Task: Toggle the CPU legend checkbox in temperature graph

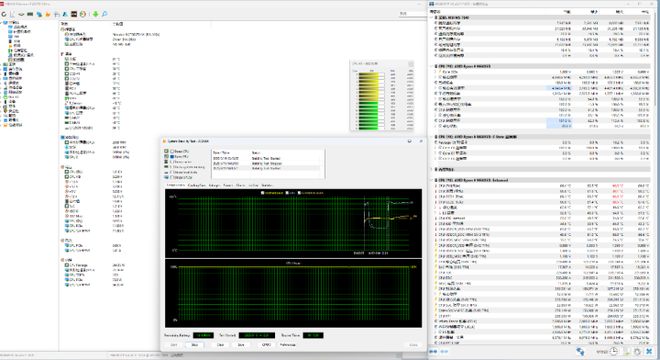Action: [x=287, y=193]
